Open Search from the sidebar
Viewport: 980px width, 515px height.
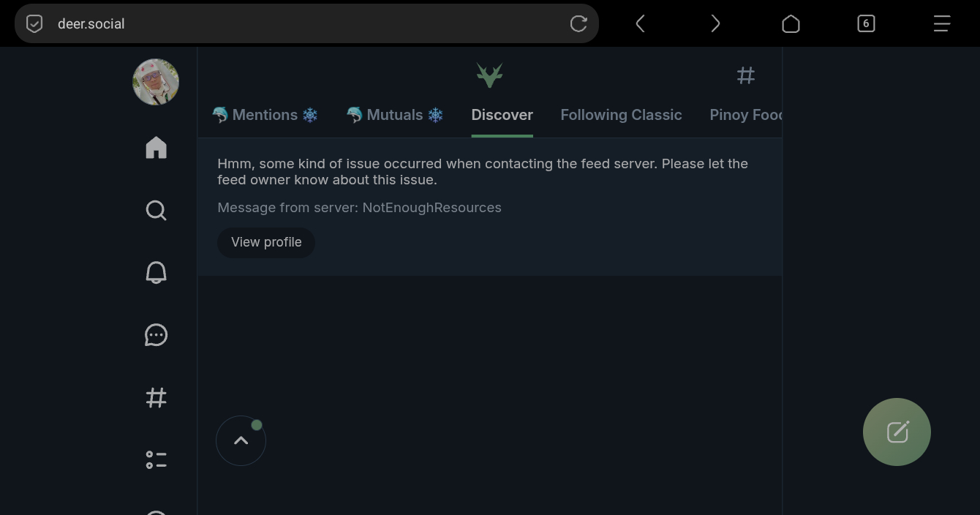156,211
